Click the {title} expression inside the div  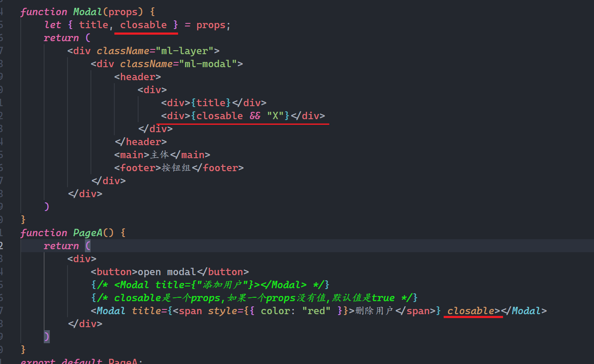pyautogui.click(x=211, y=103)
